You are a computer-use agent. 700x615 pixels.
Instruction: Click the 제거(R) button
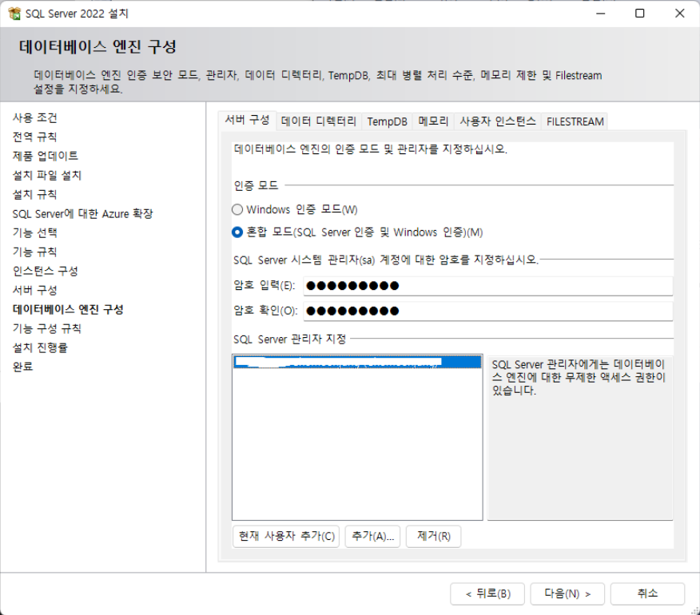click(433, 536)
